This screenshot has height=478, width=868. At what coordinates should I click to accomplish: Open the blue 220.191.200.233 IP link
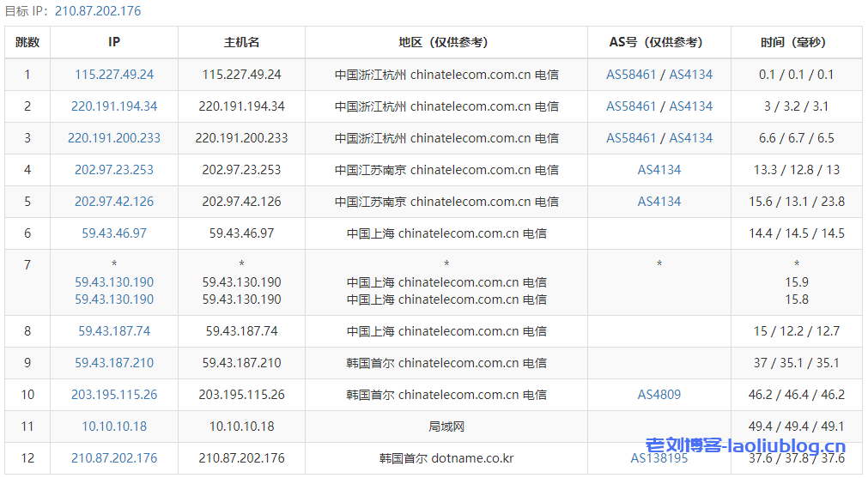(x=114, y=138)
